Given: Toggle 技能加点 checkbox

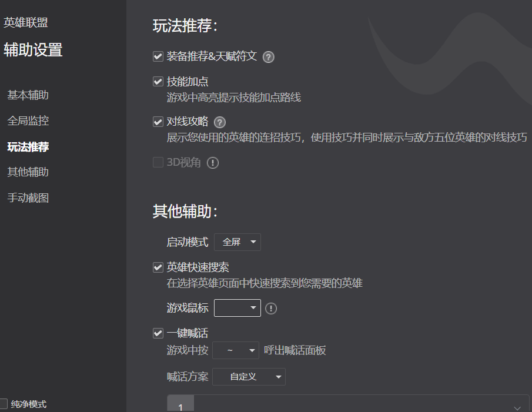Looking at the screenshot, I should pyautogui.click(x=158, y=81).
